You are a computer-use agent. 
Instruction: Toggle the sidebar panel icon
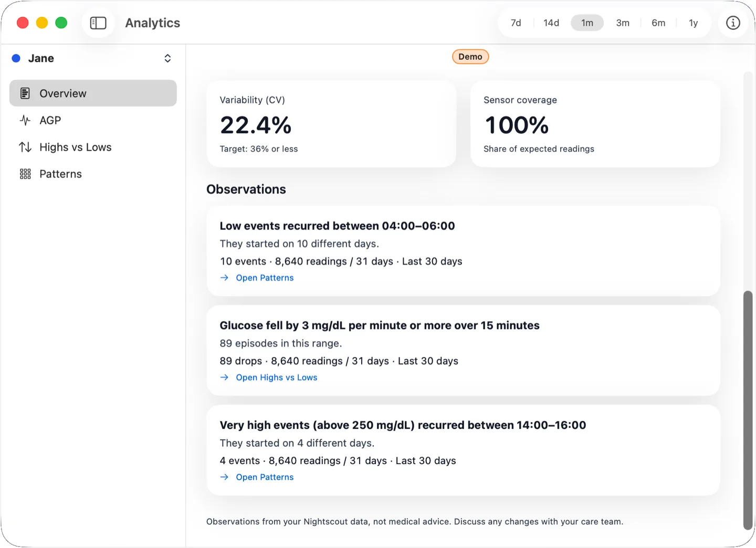(98, 23)
